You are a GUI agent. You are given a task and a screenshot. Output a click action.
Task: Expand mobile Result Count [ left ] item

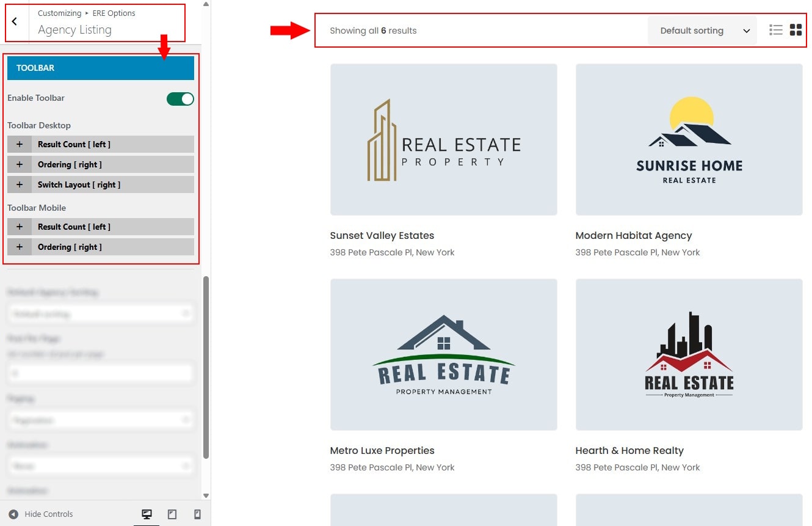(x=74, y=227)
